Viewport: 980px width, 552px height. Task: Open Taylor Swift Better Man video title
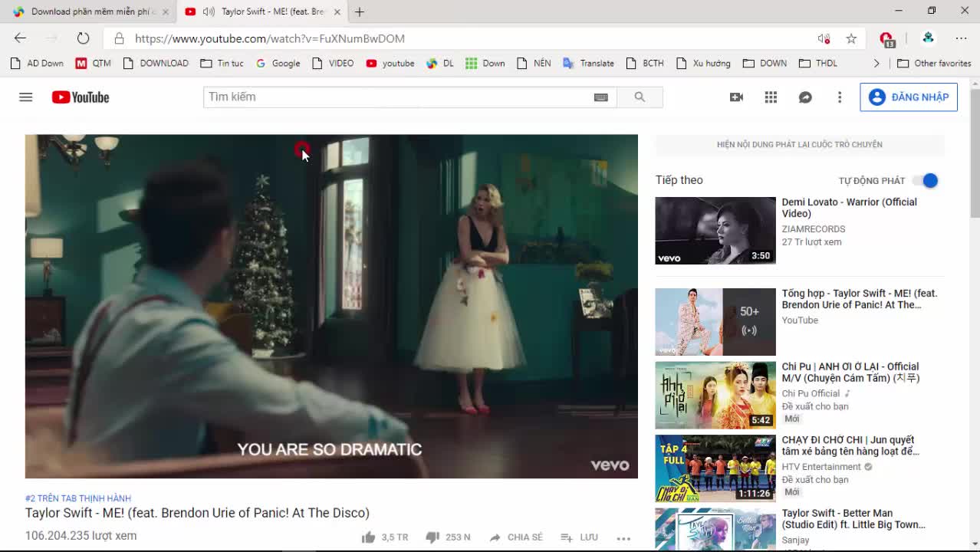(x=853, y=519)
